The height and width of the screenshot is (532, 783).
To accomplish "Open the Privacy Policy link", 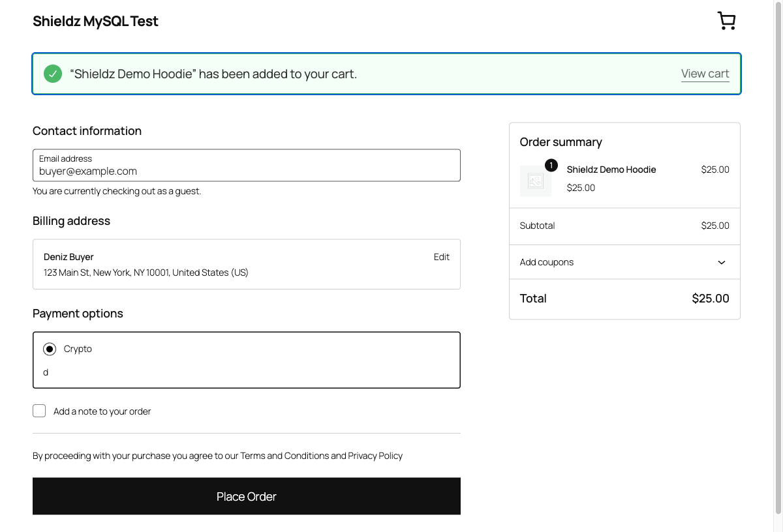I will 375,456.
